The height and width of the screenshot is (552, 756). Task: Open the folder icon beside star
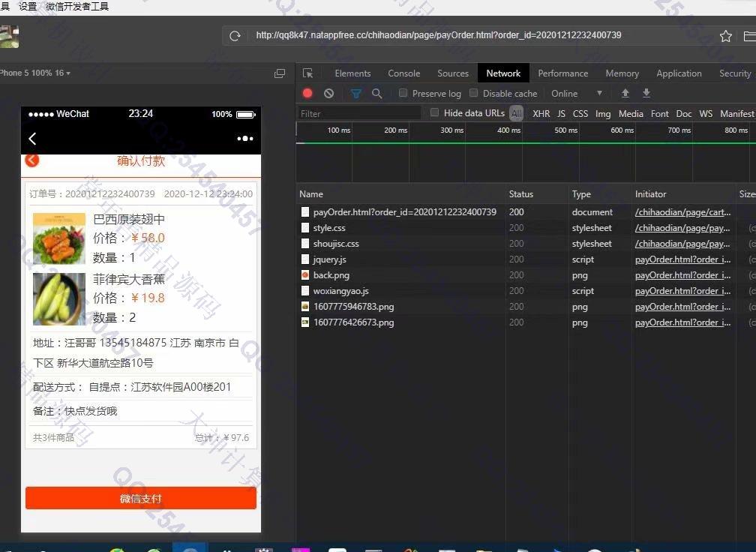(x=750, y=36)
